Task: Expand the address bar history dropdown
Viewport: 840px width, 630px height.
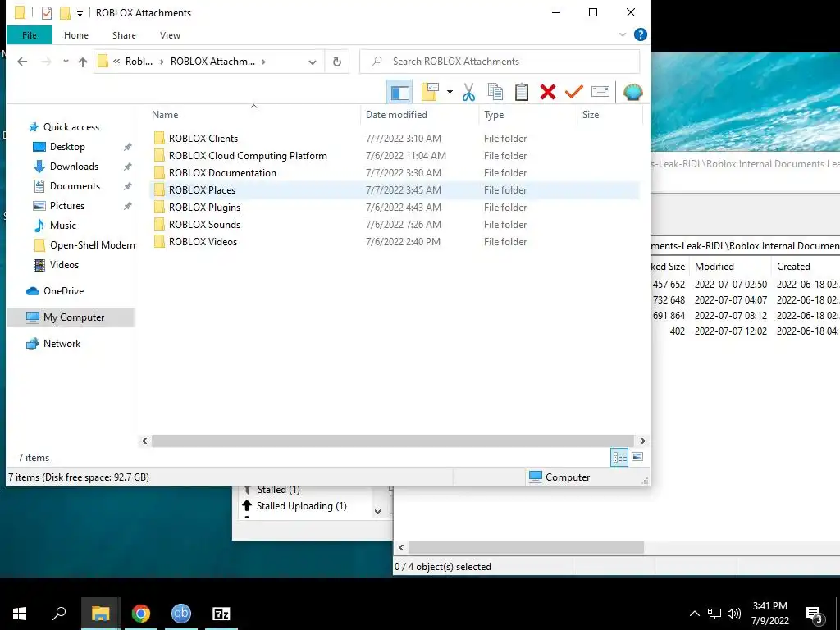Action: coord(313,62)
